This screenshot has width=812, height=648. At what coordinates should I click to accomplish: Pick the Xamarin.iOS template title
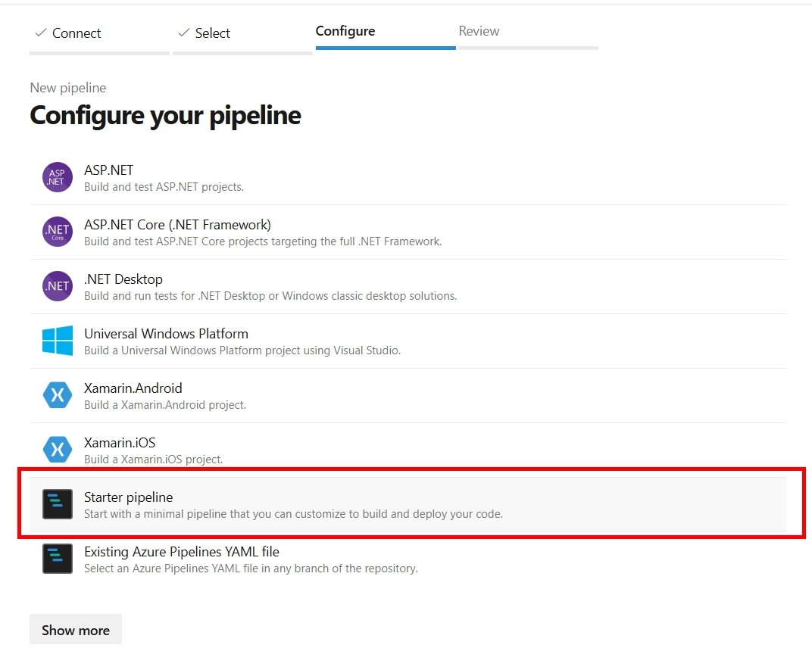tap(120, 443)
